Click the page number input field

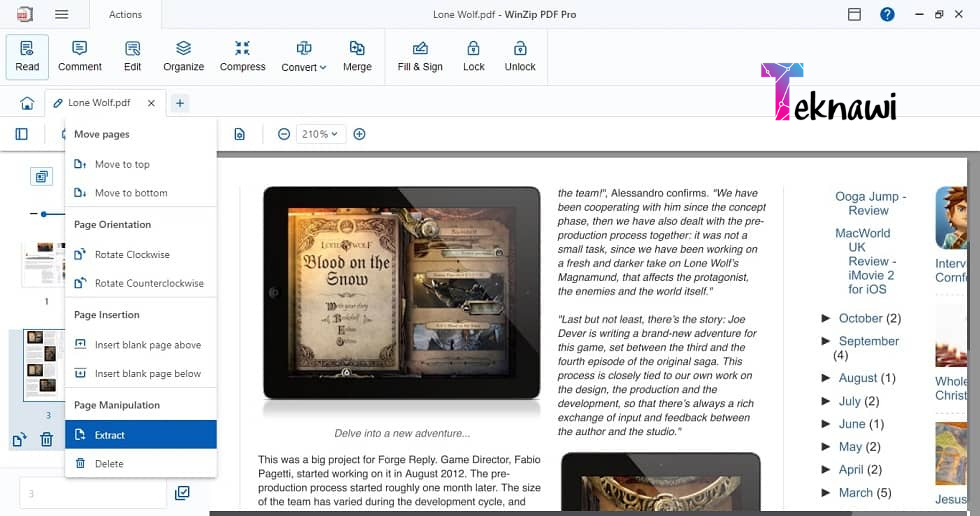(x=92, y=494)
